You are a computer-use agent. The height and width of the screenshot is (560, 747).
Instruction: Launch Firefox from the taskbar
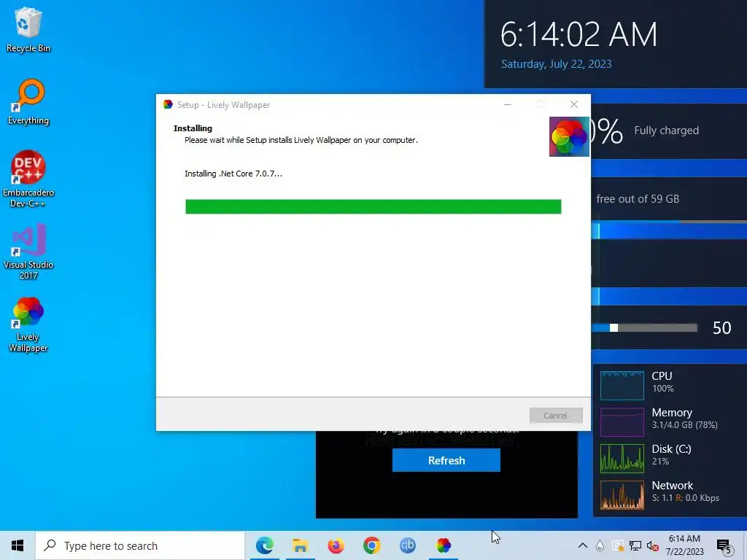click(x=336, y=545)
